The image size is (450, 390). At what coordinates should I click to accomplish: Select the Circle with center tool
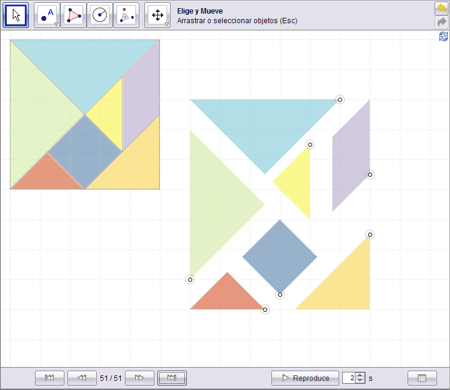100,15
